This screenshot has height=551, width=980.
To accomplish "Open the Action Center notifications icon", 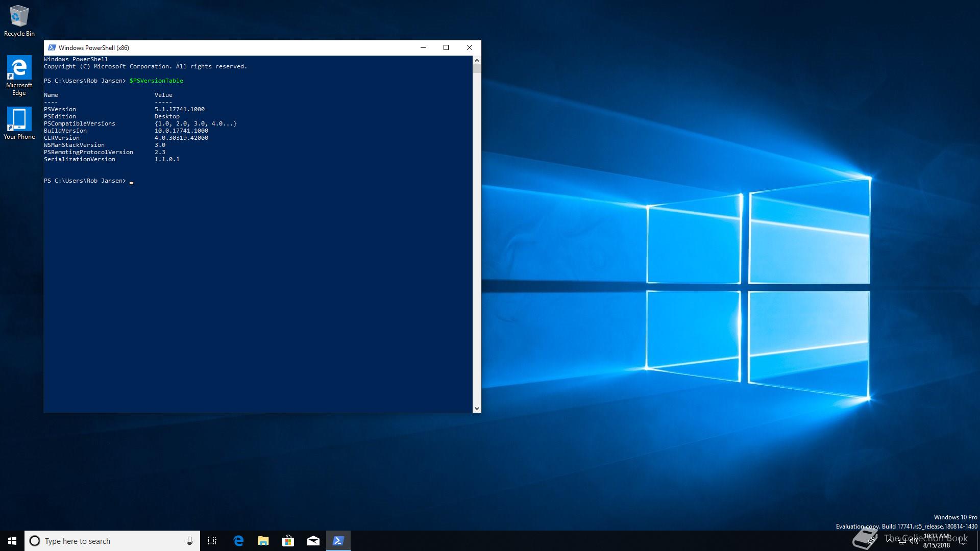I will pos(963,541).
